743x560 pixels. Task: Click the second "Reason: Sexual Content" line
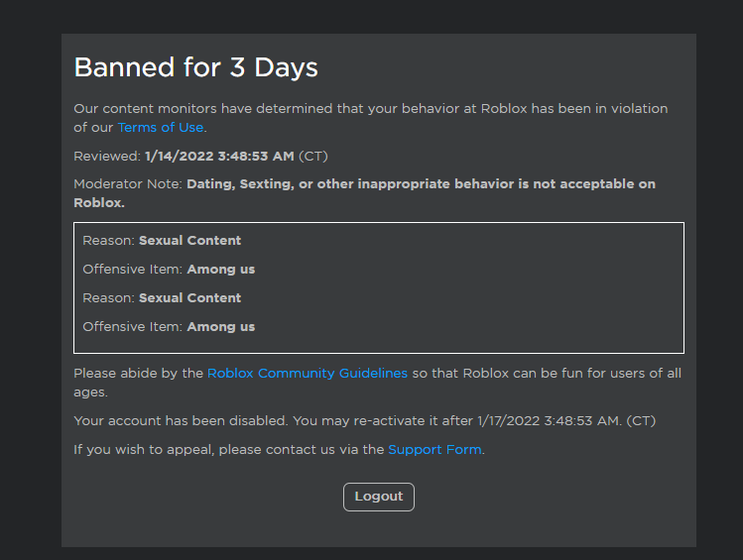click(162, 298)
